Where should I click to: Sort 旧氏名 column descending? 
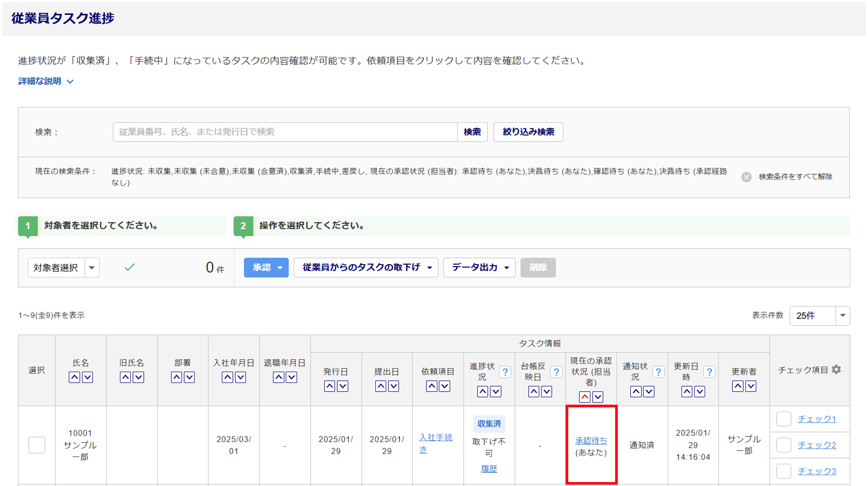click(x=139, y=377)
